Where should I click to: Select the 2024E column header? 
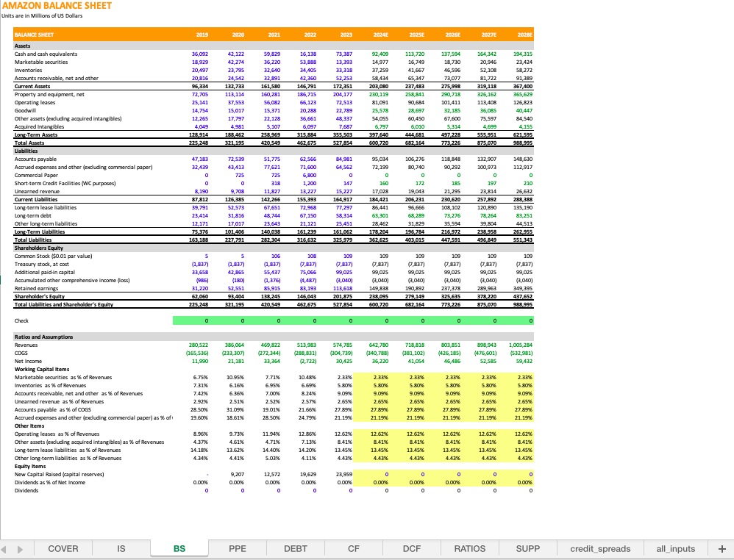(380, 35)
